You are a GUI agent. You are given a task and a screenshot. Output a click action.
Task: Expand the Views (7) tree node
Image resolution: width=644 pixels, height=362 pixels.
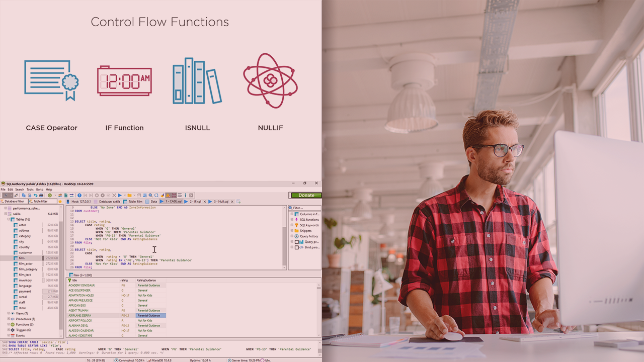(9, 313)
